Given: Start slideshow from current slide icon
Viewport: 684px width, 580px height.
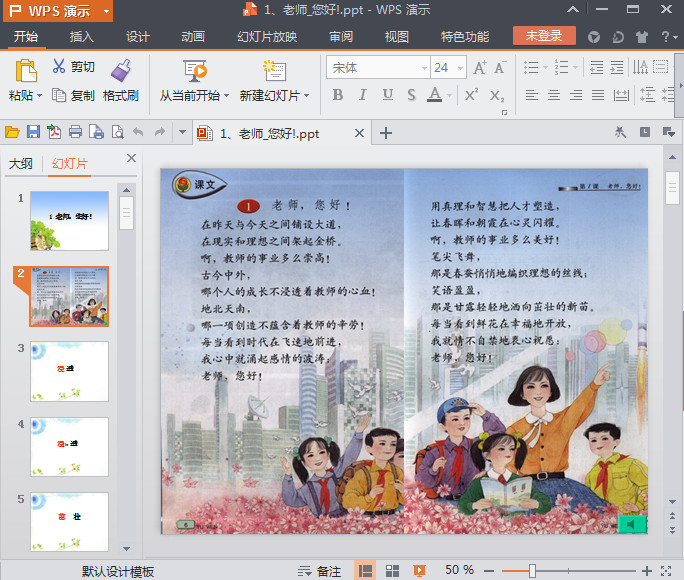Looking at the screenshot, I should [195, 71].
